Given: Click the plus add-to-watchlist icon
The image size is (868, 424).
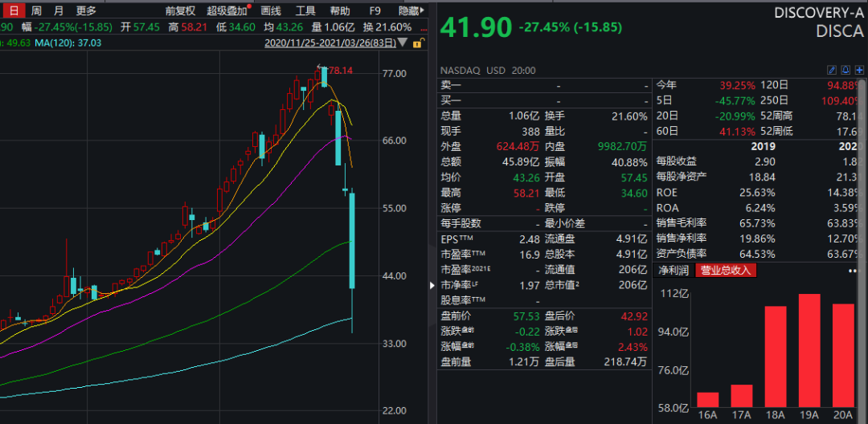Looking at the screenshot, I should (859, 70).
